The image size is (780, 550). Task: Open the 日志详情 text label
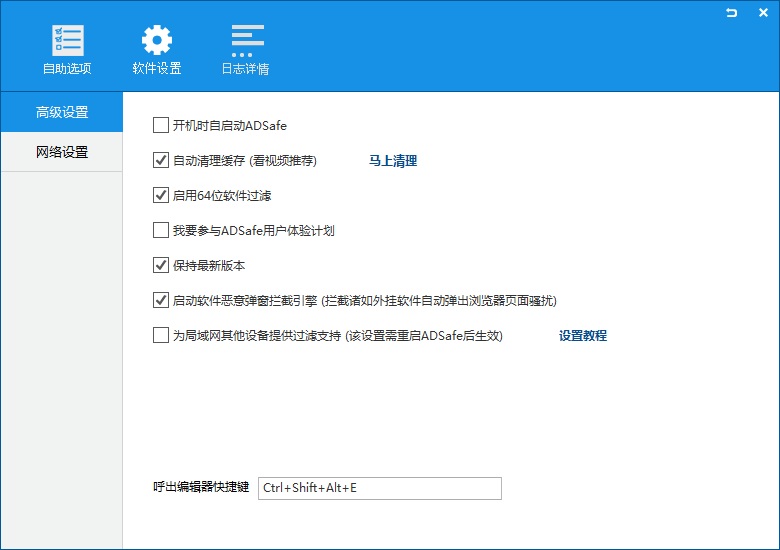[246, 69]
